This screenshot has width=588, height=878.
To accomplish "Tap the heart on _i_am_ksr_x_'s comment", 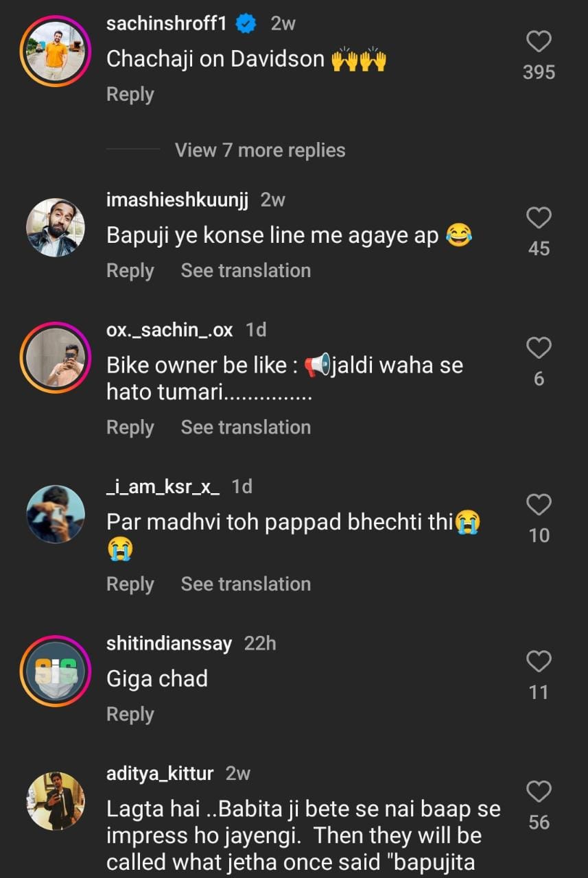I will coord(539,505).
